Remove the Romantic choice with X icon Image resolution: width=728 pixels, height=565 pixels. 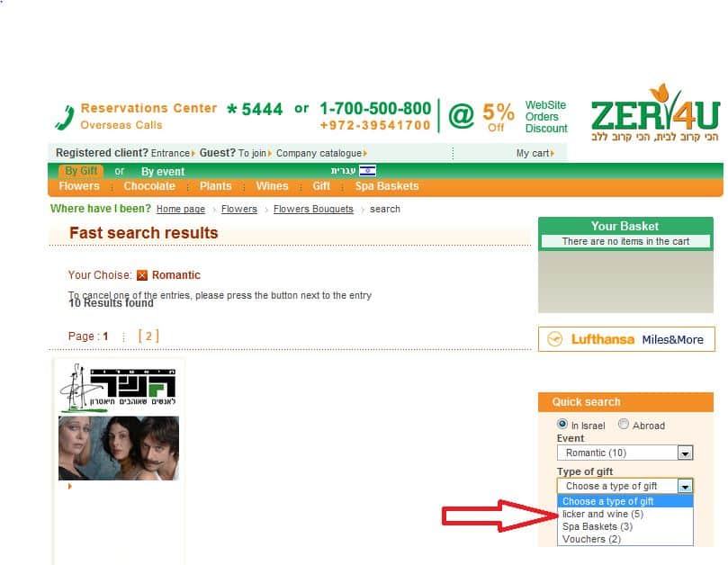tap(142, 275)
